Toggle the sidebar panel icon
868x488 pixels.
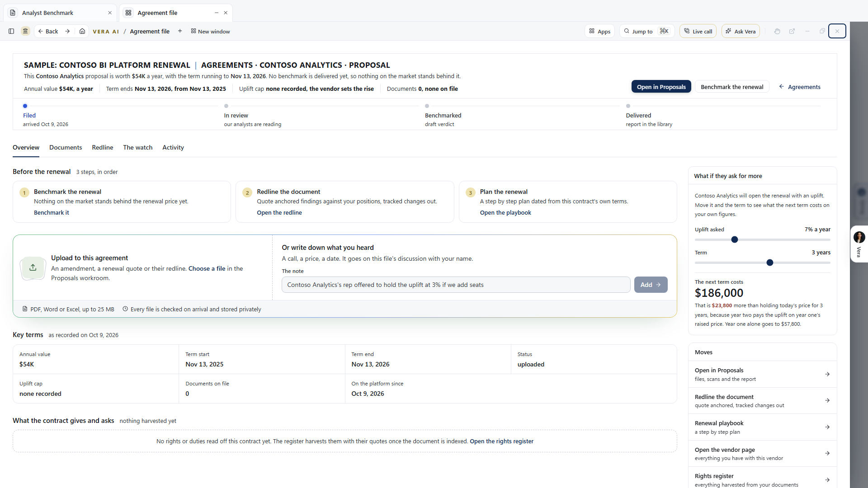pyautogui.click(x=11, y=31)
